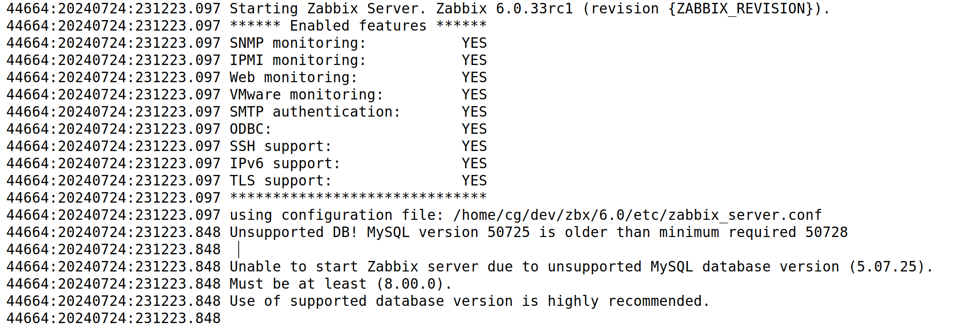Click the row of asterisks separator line

(358, 197)
